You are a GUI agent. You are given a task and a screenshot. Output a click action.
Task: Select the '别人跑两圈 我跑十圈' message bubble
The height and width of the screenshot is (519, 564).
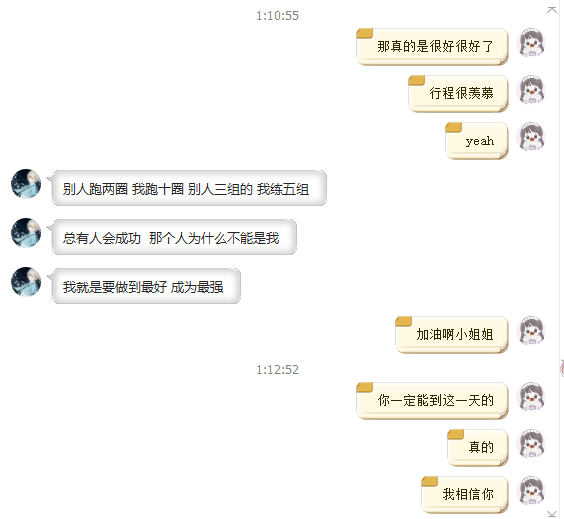click(187, 188)
